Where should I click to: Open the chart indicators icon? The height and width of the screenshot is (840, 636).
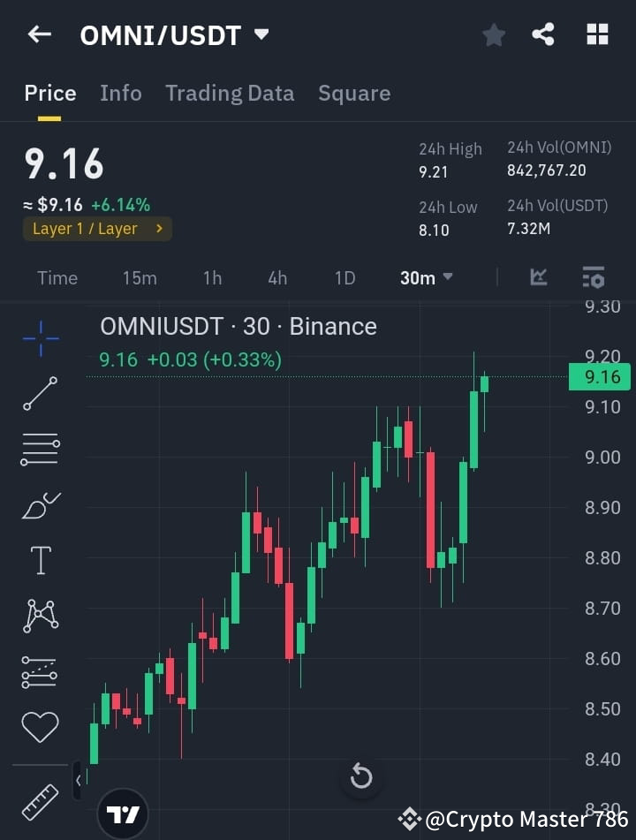pos(539,277)
